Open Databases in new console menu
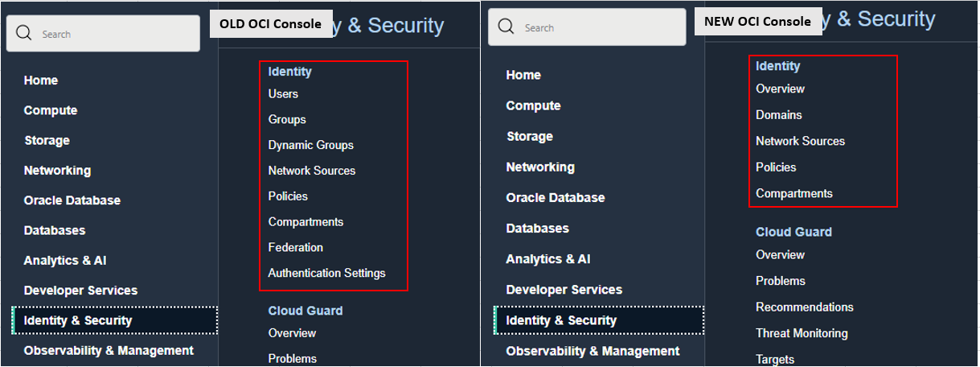The height and width of the screenshot is (367, 980). coord(537,229)
